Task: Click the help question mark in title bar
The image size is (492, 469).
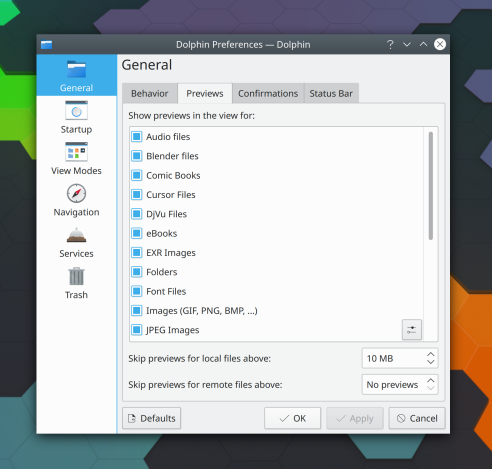Action: coord(390,44)
